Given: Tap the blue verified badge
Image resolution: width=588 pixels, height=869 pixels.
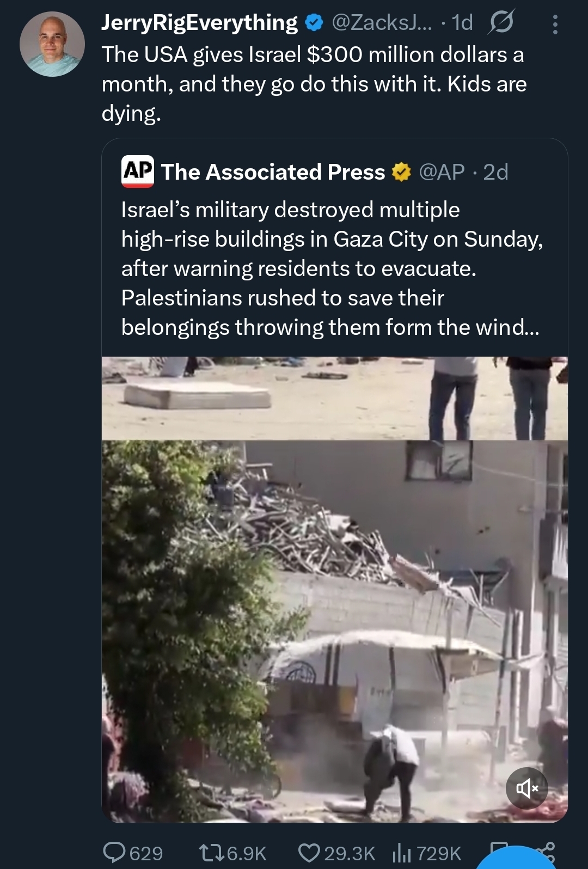Looking at the screenshot, I should pyautogui.click(x=314, y=23).
